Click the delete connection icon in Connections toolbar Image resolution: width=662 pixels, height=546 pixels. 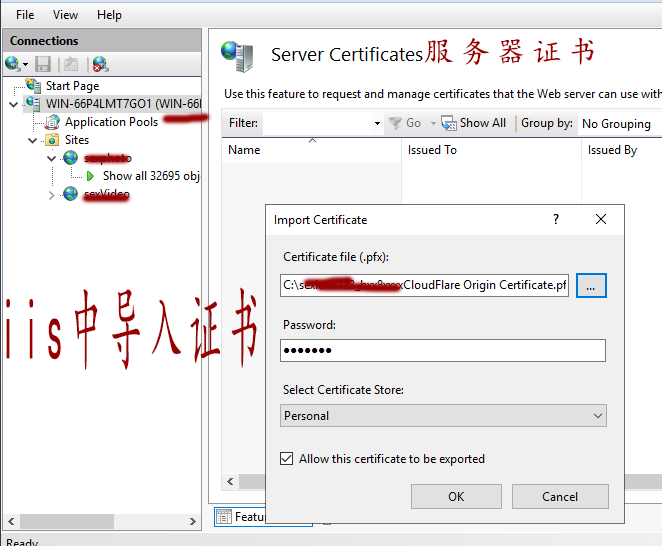click(x=100, y=64)
